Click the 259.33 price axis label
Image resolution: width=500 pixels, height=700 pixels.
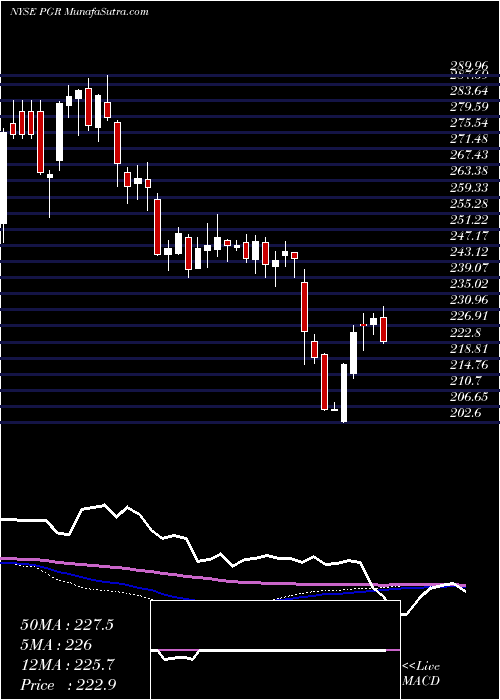(x=469, y=188)
